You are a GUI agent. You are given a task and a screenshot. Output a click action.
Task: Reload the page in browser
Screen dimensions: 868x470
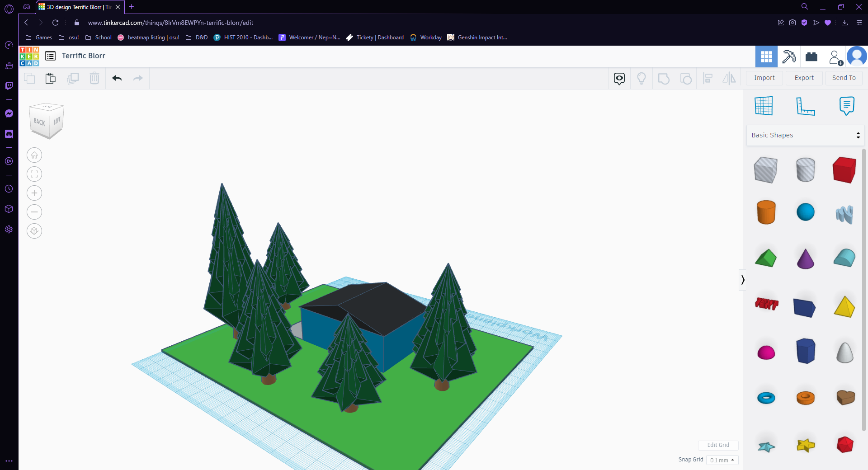click(x=56, y=23)
